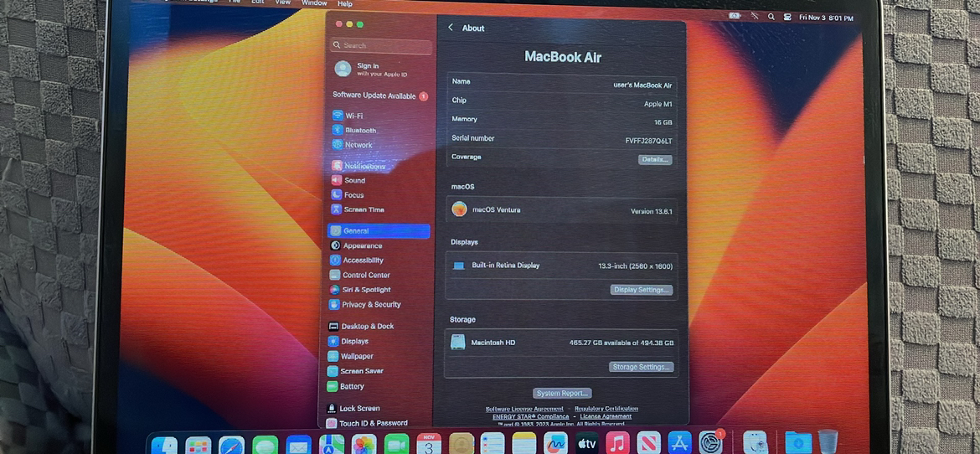Image resolution: width=980 pixels, height=454 pixels.
Task: Open the Window menu in the menu bar
Action: (x=314, y=3)
